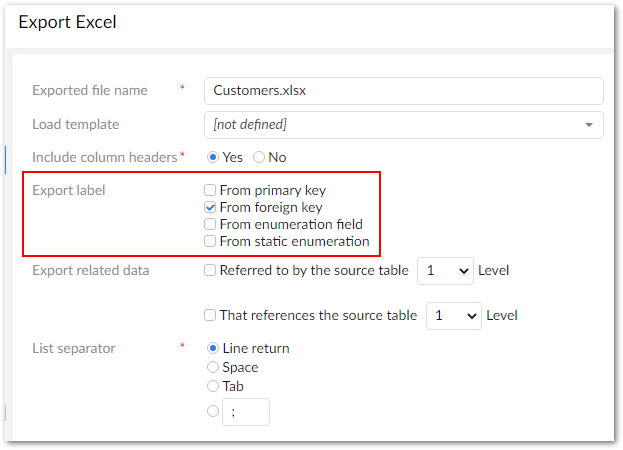This screenshot has width=623, height=450.
Task: Check Referred to by the source table
Action: tap(210, 270)
